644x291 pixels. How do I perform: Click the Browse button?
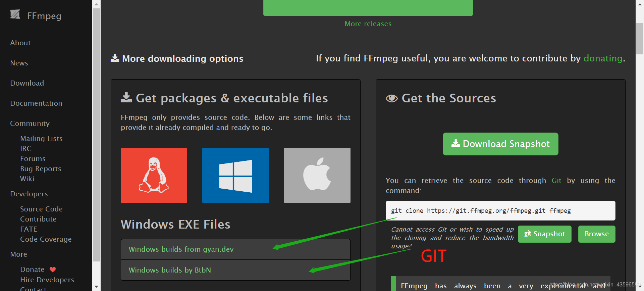click(x=597, y=234)
